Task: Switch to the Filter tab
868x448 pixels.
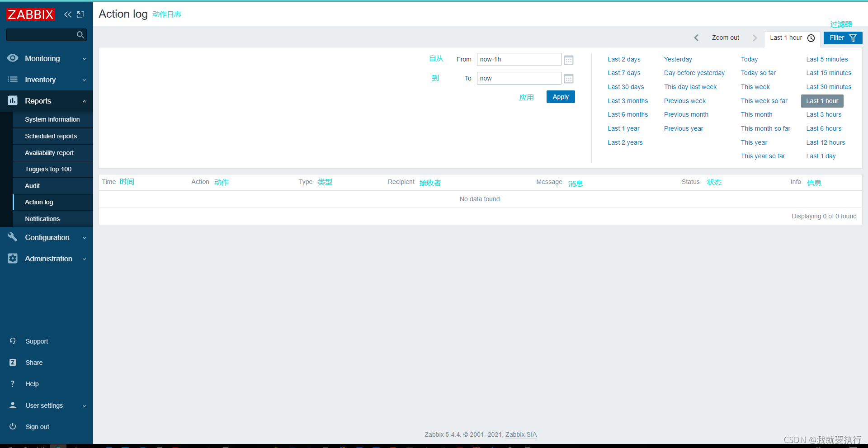Action: (843, 38)
